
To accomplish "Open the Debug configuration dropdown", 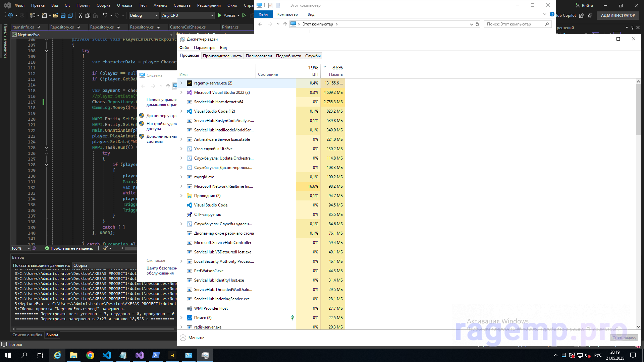I will click(144, 15).
